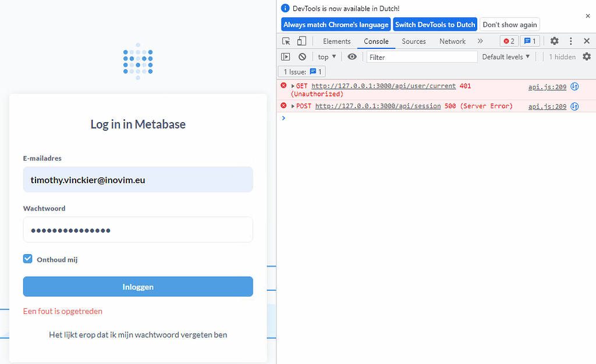This screenshot has height=364, width=596.
Task: Focus the E-mailadres input field
Action: tap(138, 180)
